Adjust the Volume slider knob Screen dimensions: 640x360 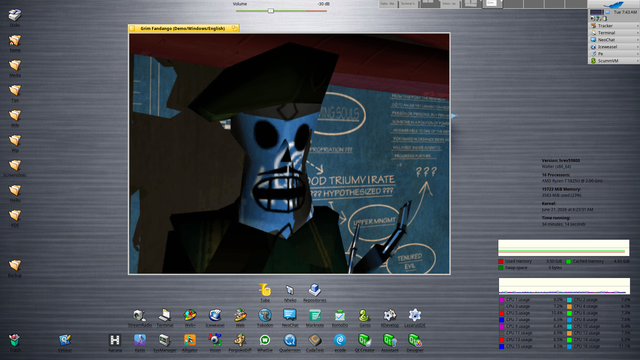point(271,11)
